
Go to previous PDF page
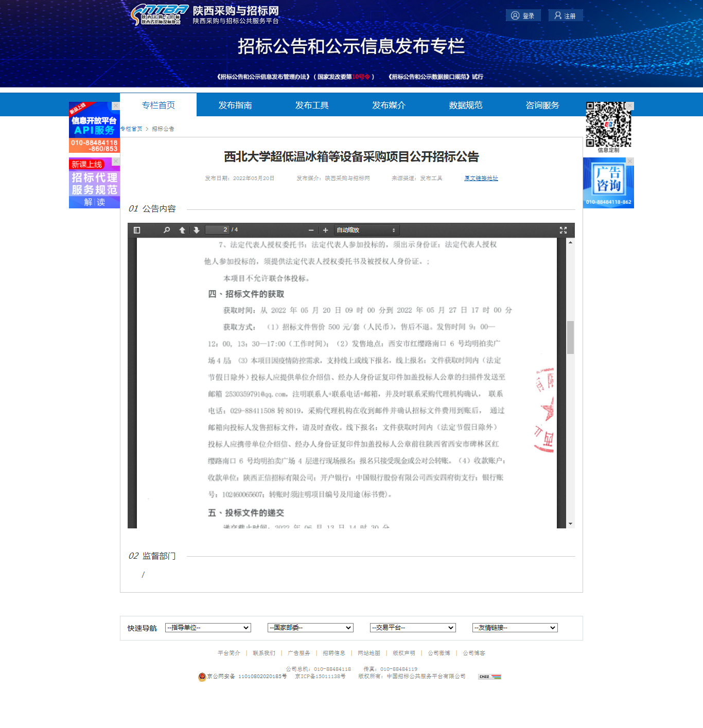coord(182,230)
